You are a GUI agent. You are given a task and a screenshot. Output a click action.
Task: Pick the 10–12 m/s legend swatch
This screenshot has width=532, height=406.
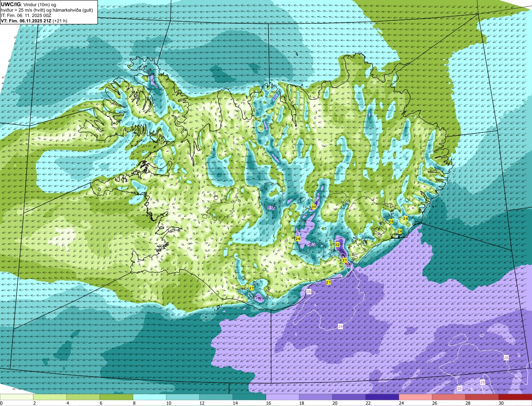[x=183, y=397]
